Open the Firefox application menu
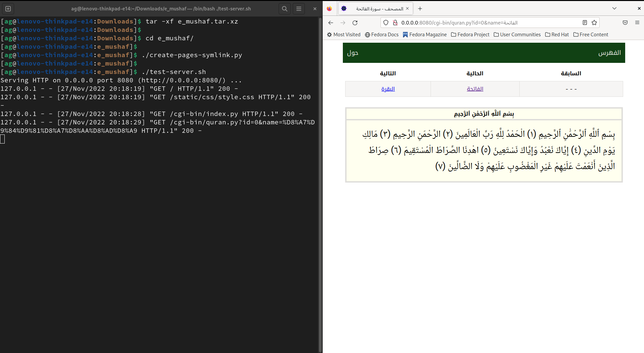 (637, 23)
